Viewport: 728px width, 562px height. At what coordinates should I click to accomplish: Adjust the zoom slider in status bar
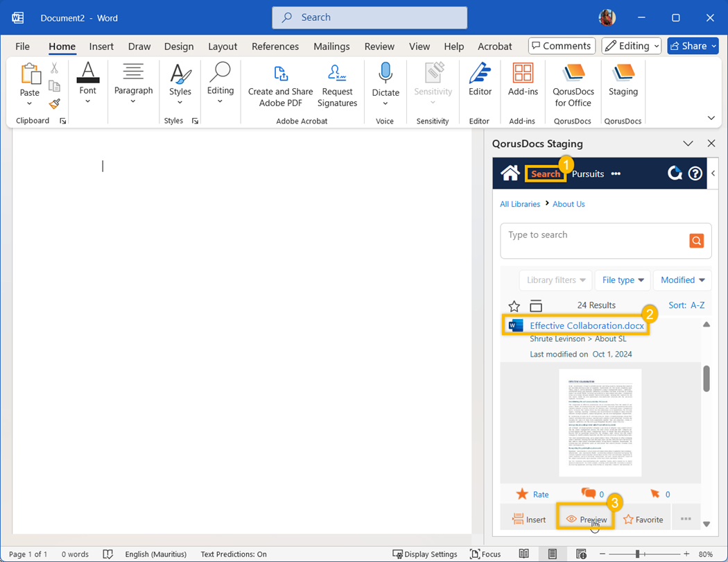(x=637, y=554)
